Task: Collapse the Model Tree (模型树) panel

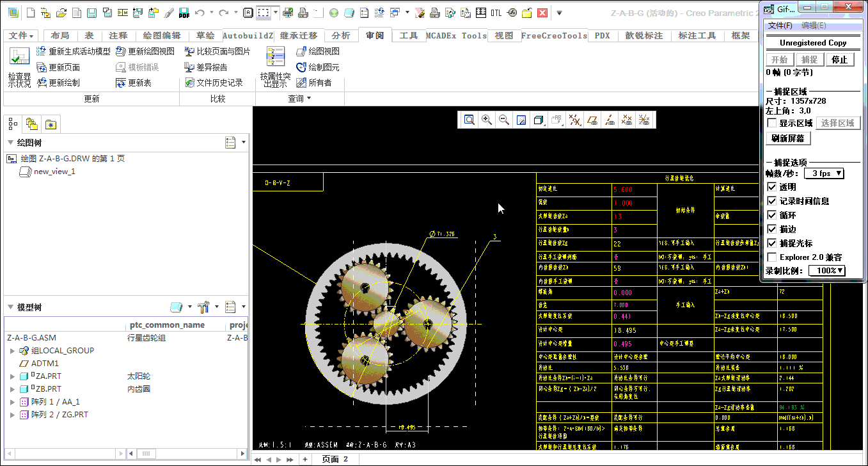Action: 10,307
